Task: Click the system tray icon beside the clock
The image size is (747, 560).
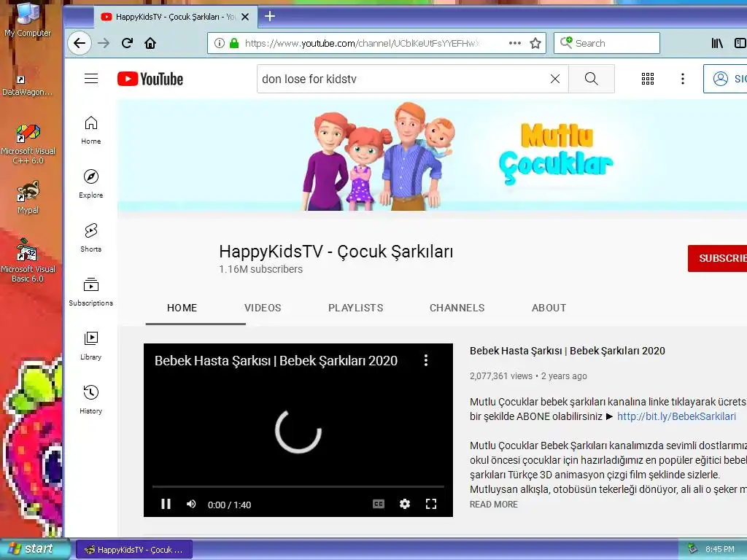Action: coord(692,548)
